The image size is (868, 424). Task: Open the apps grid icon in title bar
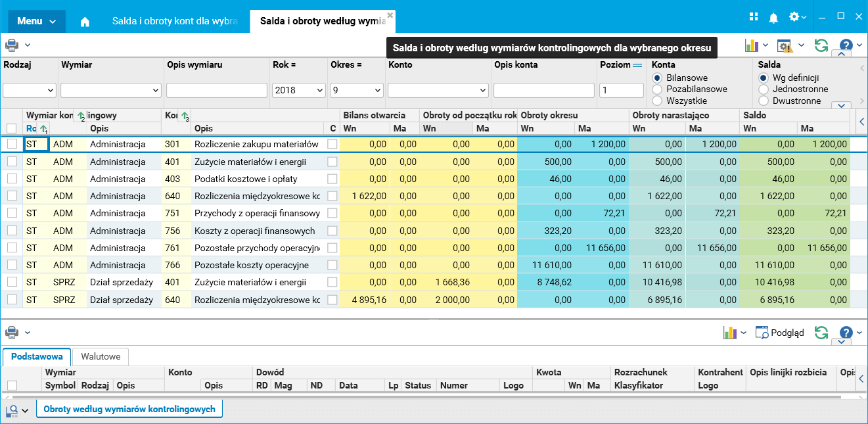[x=754, y=17]
